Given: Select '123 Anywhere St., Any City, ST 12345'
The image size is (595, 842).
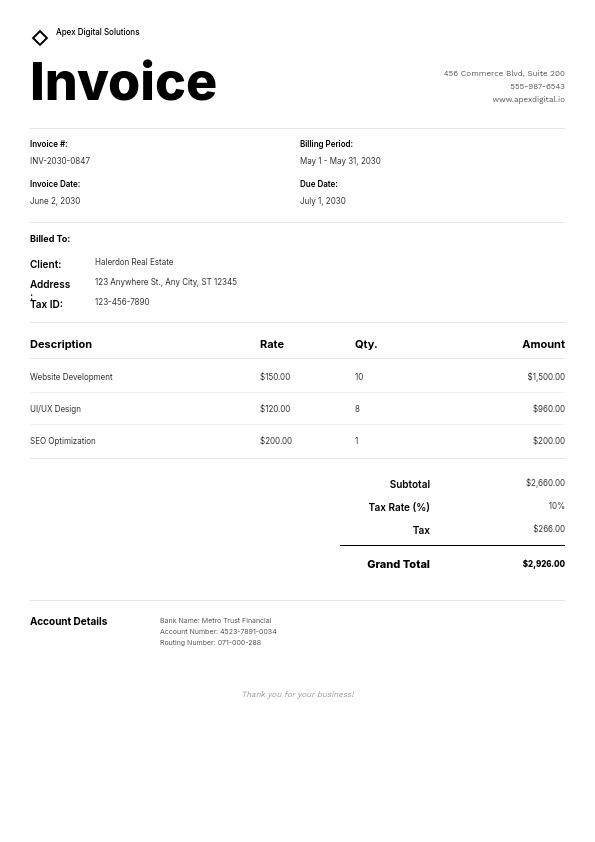Looking at the screenshot, I should coord(165,282).
